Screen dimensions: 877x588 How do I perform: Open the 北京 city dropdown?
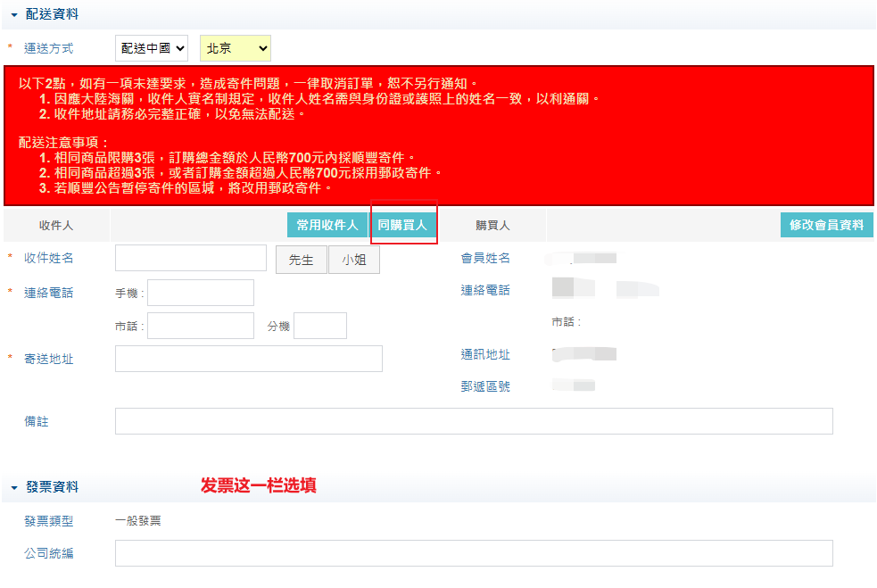tap(236, 49)
